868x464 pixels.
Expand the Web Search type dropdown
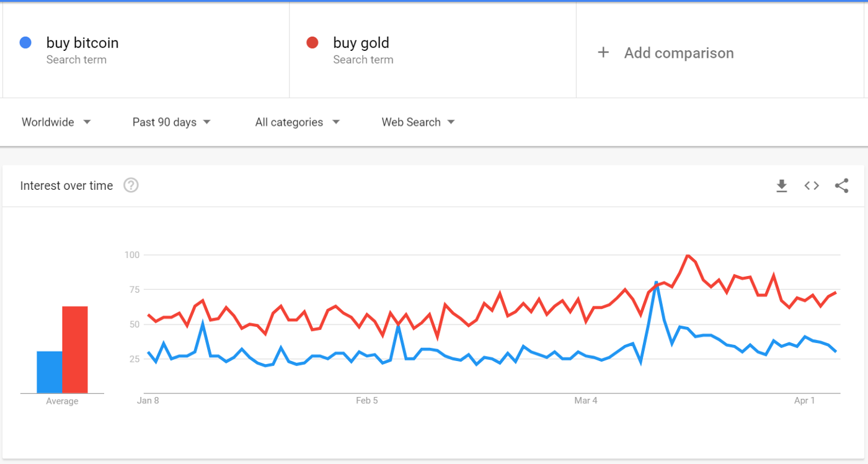coord(418,122)
